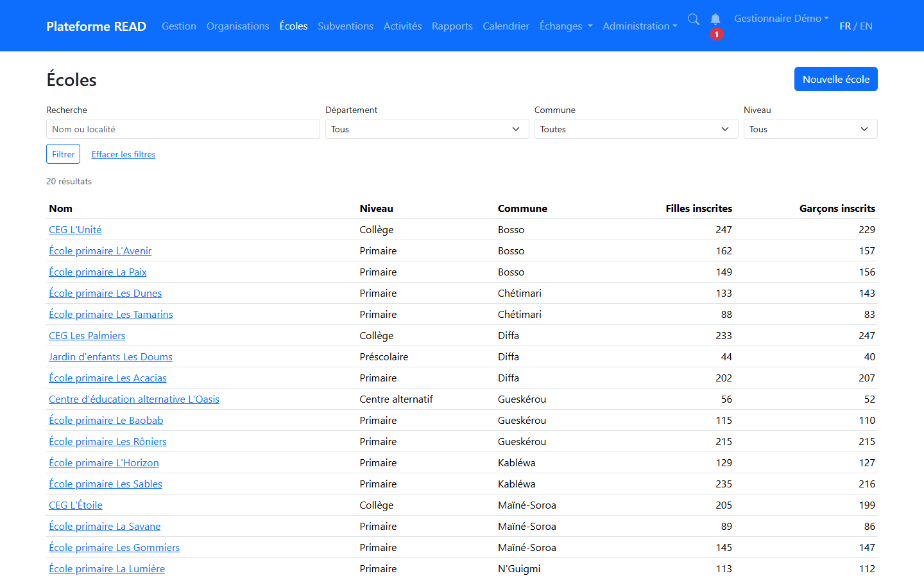Open the Calendrier page

click(506, 26)
